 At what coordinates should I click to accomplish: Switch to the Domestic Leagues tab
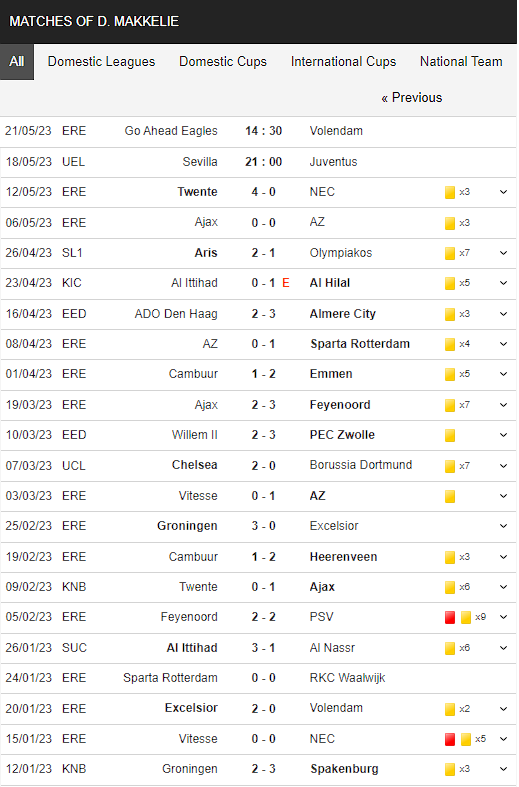click(101, 62)
